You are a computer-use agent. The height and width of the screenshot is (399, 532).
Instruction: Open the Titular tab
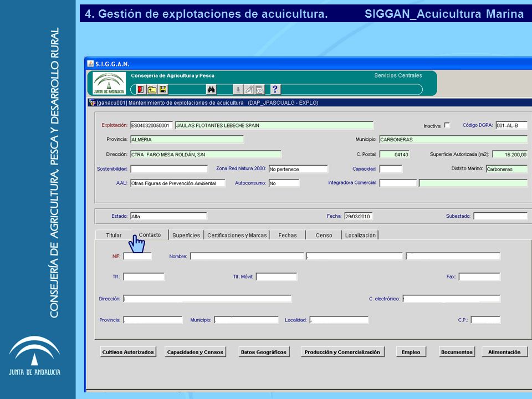(114, 235)
